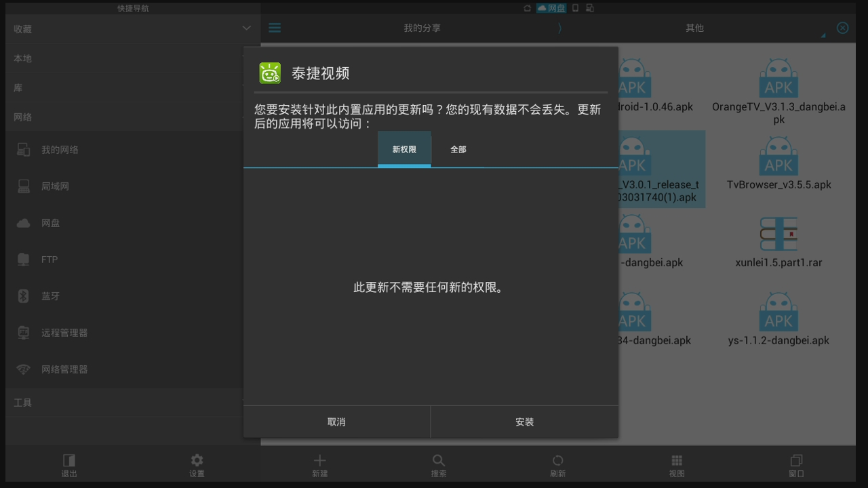Select the apk file ending in droid-1.0.46.apk
The height and width of the screenshot is (488, 868).
[x=656, y=85]
